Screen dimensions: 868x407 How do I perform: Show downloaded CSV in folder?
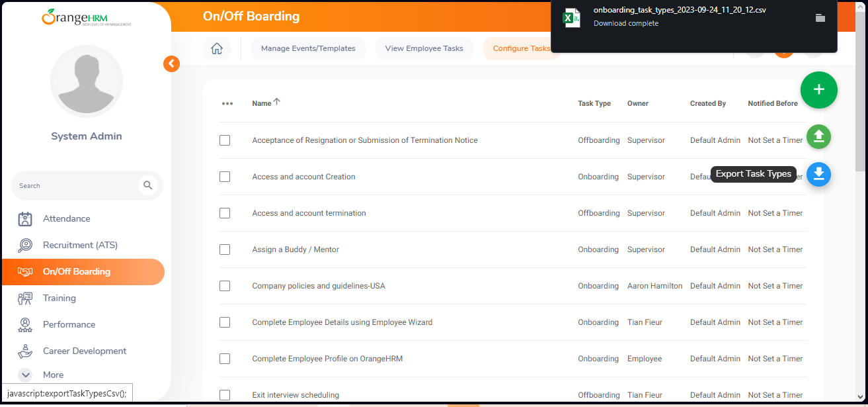click(x=820, y=18)
